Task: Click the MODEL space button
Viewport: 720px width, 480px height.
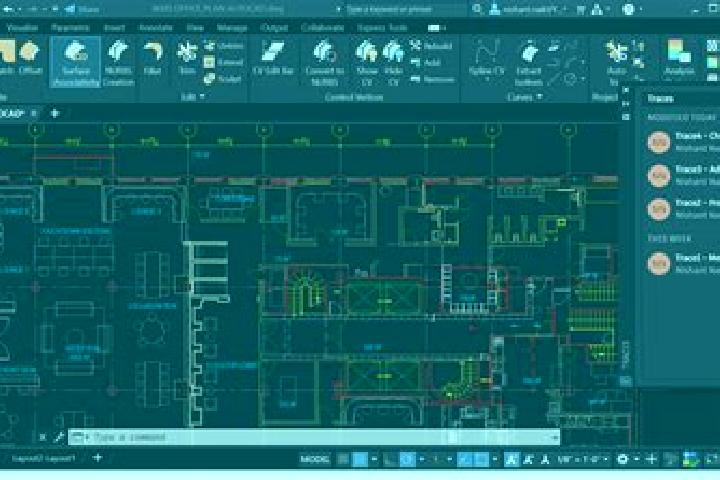Action: click(315, 459)
